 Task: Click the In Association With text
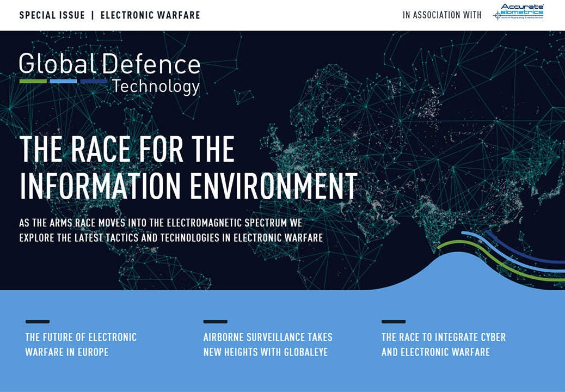[442, 15]
